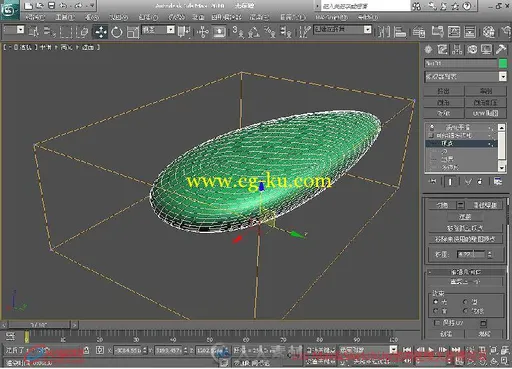
Task: Collapse the 可编辑多边形 stack entry
Action: tap(431, 135)
